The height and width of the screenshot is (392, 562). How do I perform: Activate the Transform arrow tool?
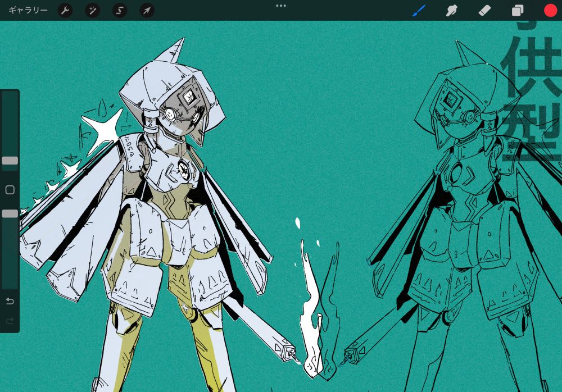[147, 11]
